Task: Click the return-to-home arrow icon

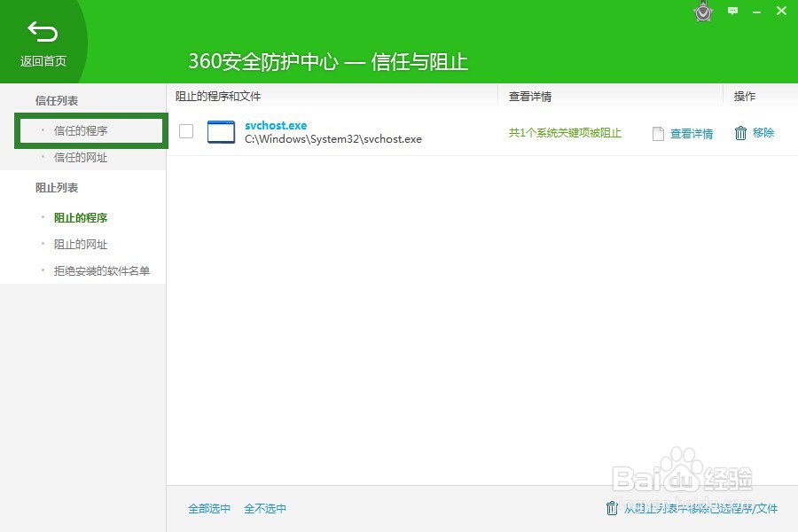Action: pyautogui.click(x=43, y=32)
